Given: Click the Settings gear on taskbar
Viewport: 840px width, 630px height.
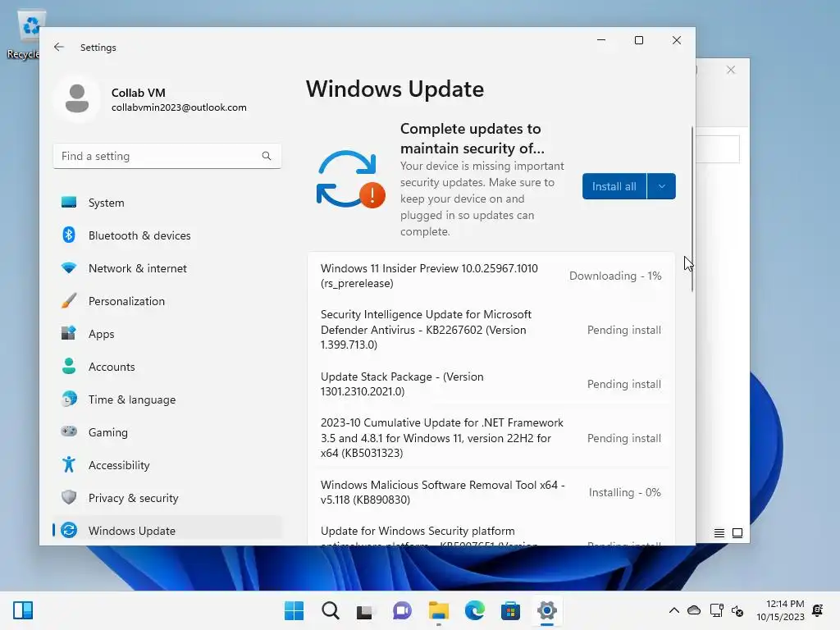Looking at the screenshot, I should [546, 610].
